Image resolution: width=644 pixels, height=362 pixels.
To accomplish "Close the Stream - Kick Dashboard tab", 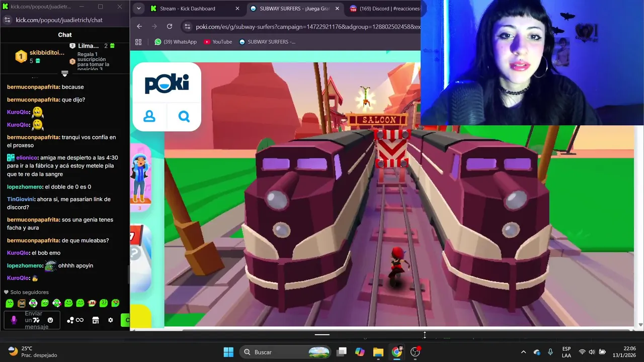I will [x=237, y=9].
